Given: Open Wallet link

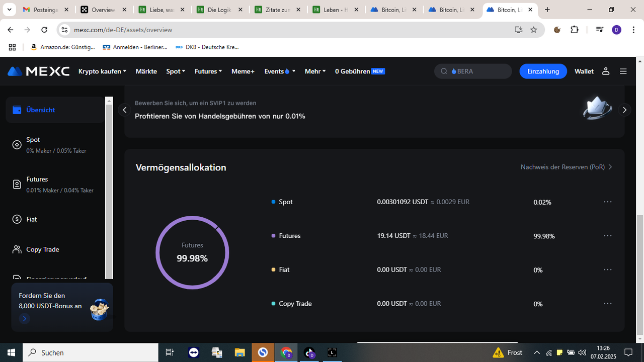Looking at the screenshot, I should (x=584, y=71).
